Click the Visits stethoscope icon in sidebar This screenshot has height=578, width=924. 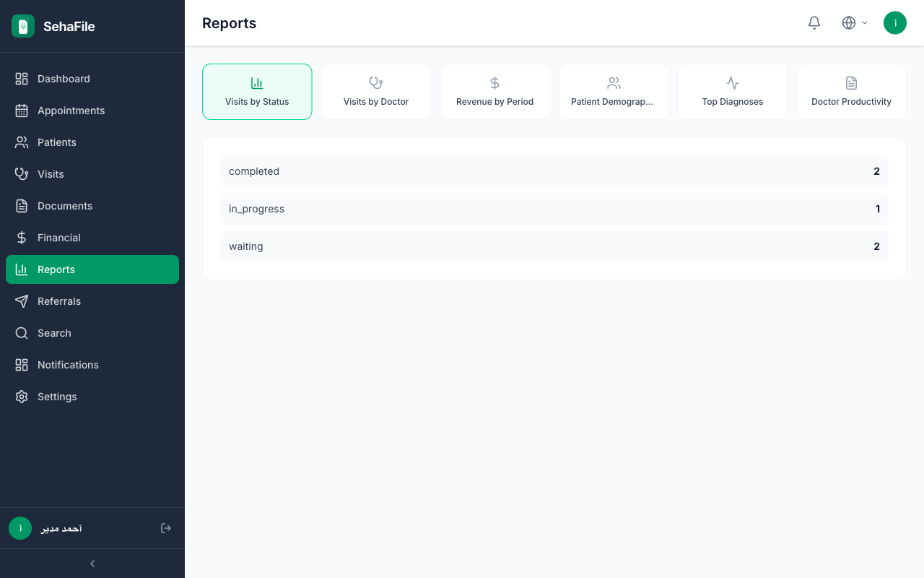coord(22,174)
